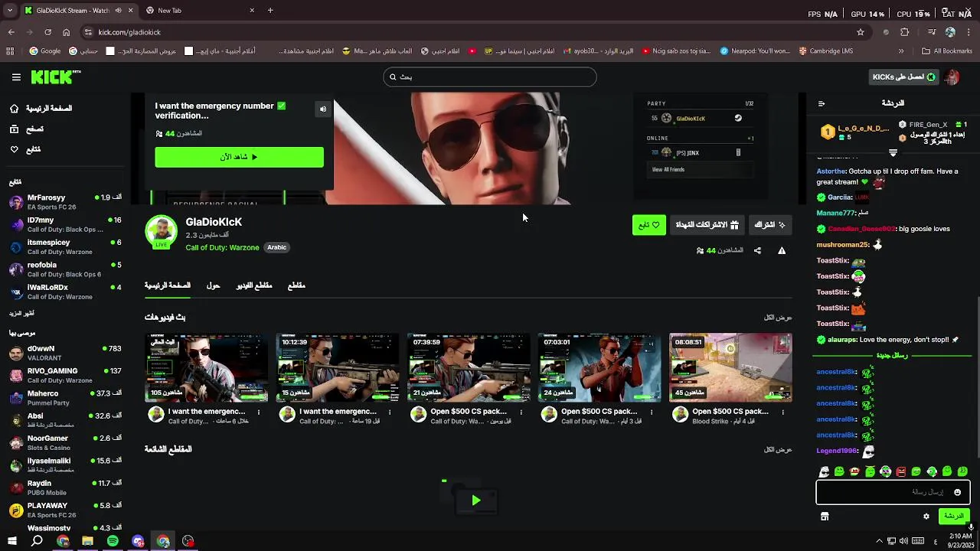Collapse the chat panel with arrow icon

click(x=822, y=103)
